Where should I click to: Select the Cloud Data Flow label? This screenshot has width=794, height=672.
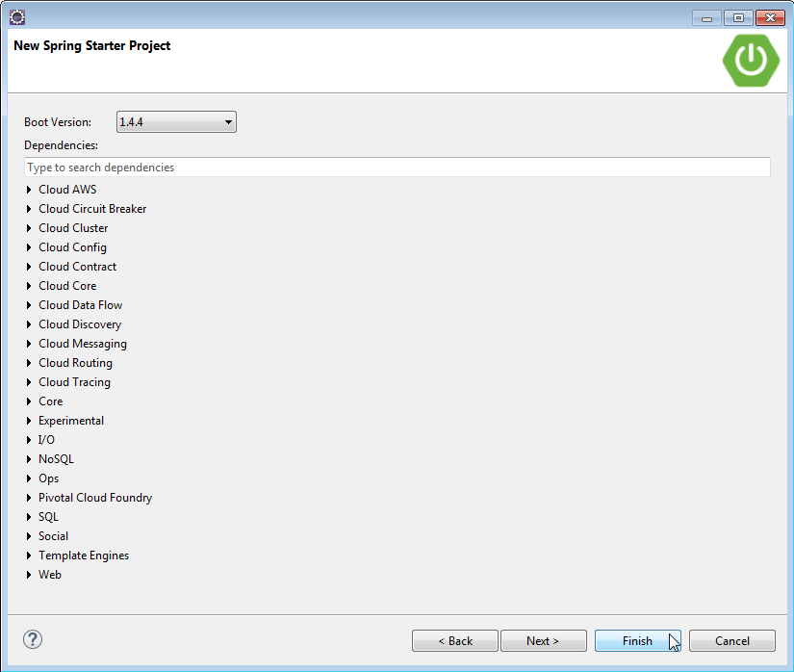[x=81, y=305]
